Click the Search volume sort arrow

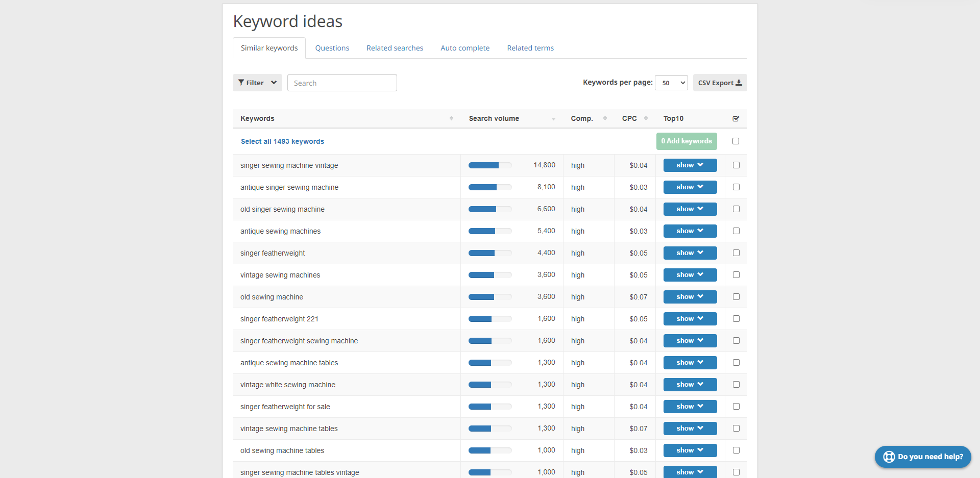pyautogui.click(x=553, y=119)
